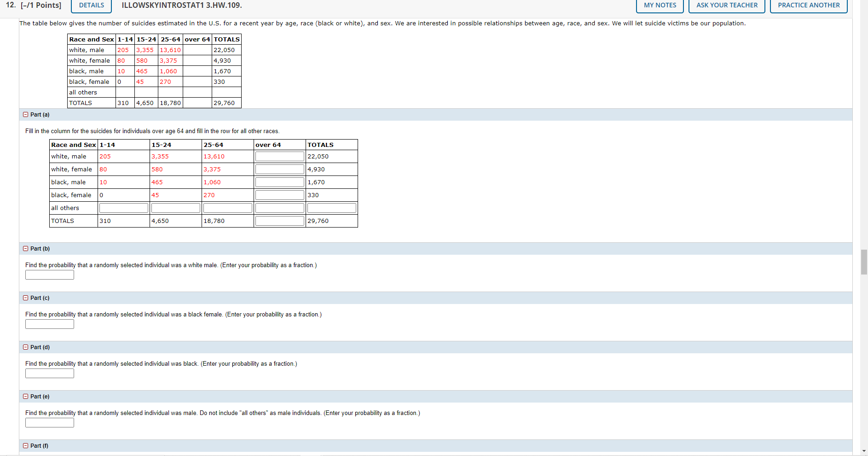Collapse Part (d) section

tap(26, 347)
